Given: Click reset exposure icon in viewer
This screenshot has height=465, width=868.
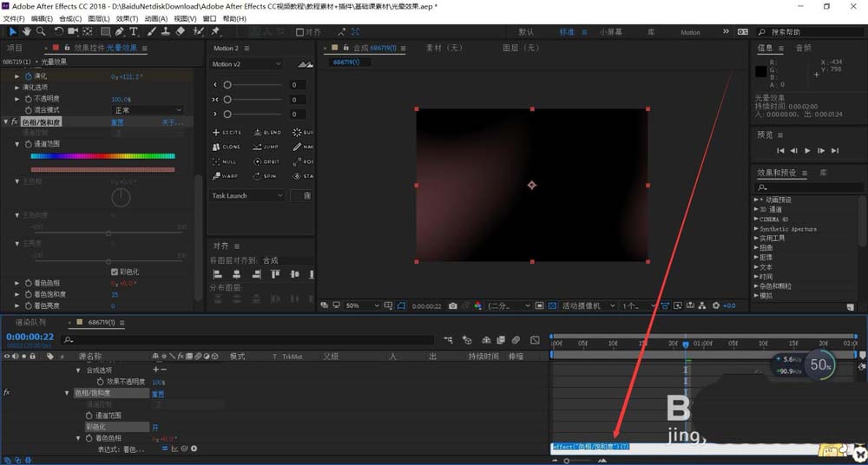Looking at the screenshot, I should (x=716, y=305).
